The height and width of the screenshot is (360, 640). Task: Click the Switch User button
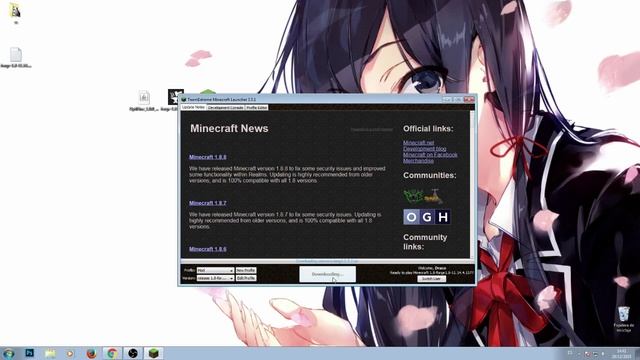click(431, 279)
